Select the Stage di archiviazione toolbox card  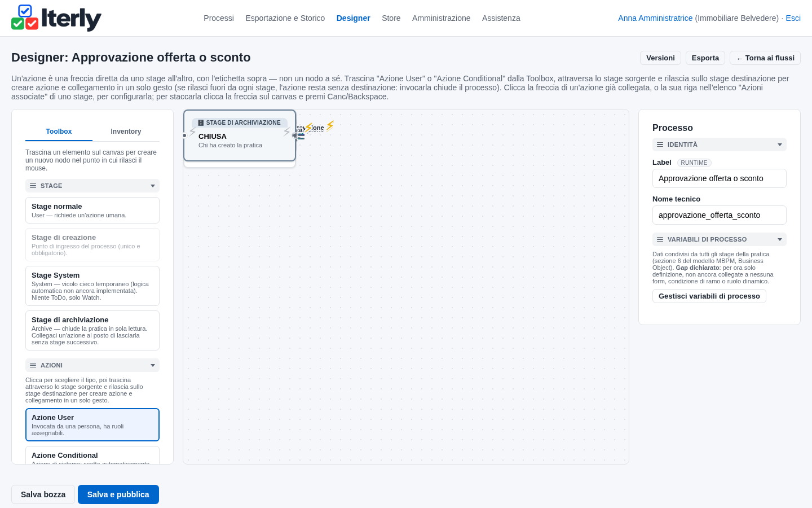coord(92,331)
